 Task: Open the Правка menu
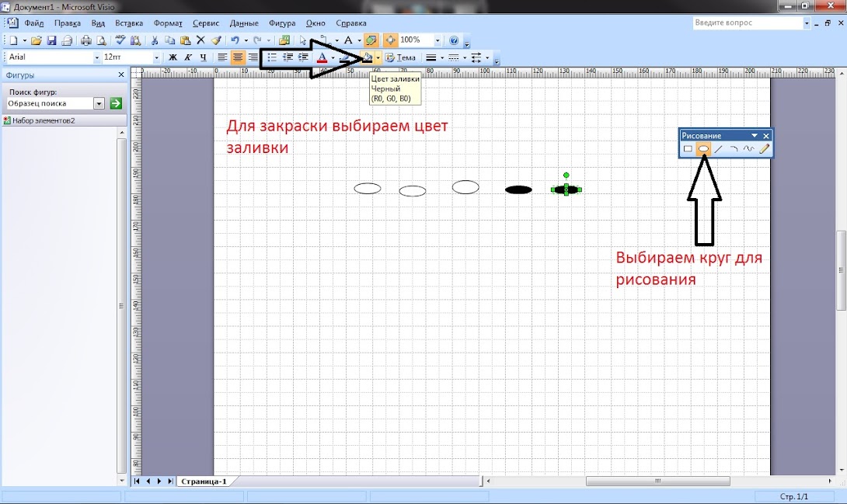click(x=68, y=23)
